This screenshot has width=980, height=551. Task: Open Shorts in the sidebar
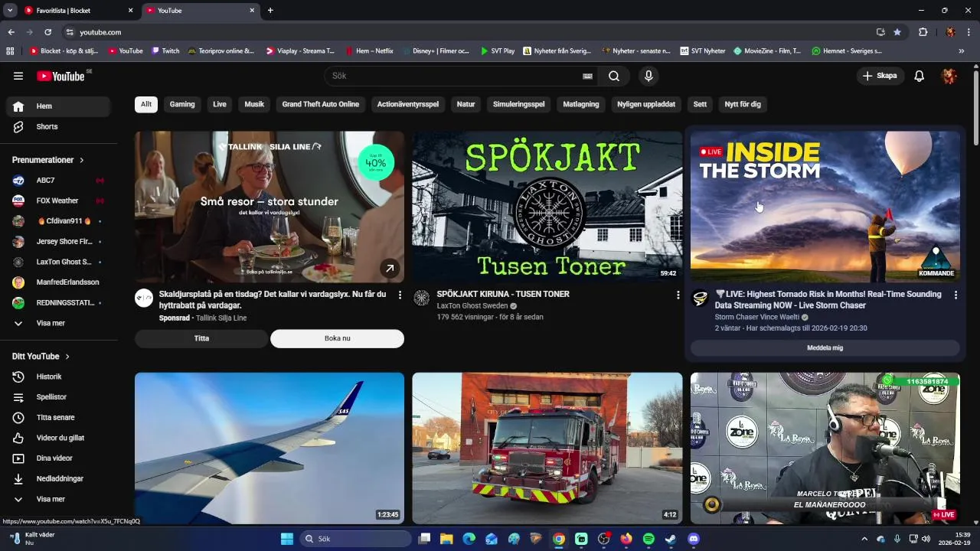58,126
